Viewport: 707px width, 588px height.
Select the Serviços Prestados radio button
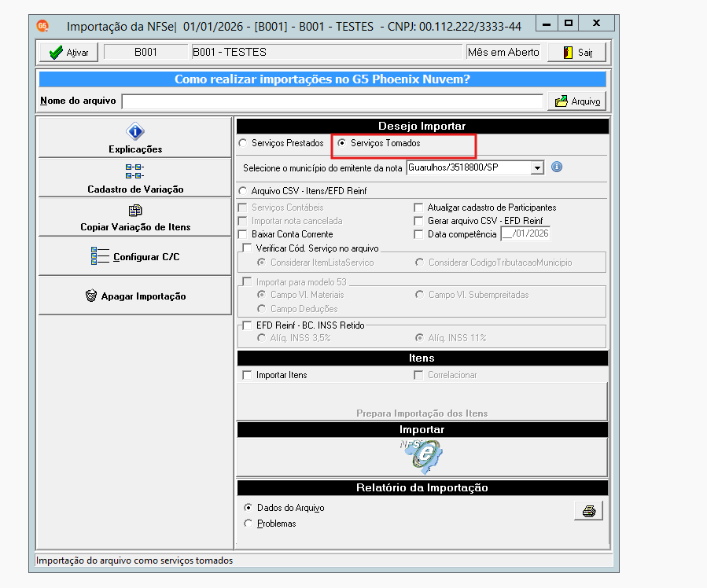pos(243,143)
